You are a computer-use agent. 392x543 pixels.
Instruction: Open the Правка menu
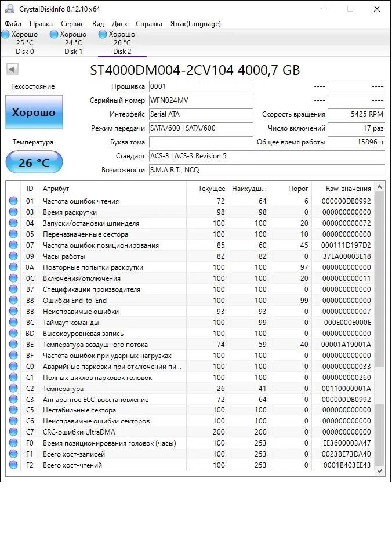pyautogui.click(x=41, y=24)
